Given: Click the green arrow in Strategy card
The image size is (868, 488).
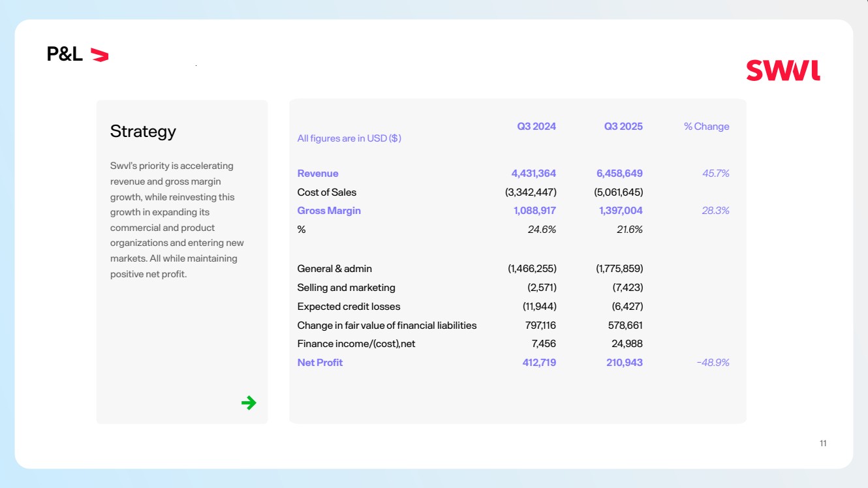Looking at the screenshot, I should 249,403.
